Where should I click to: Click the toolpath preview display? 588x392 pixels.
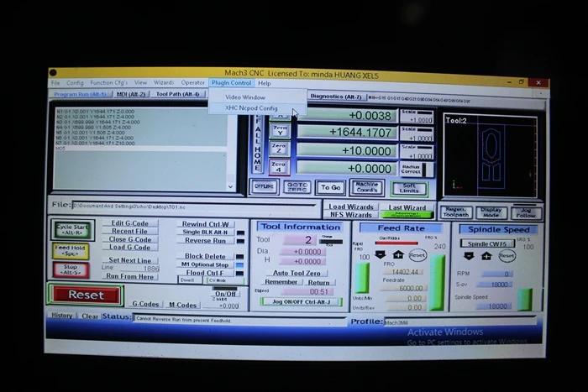coord(490,155)
